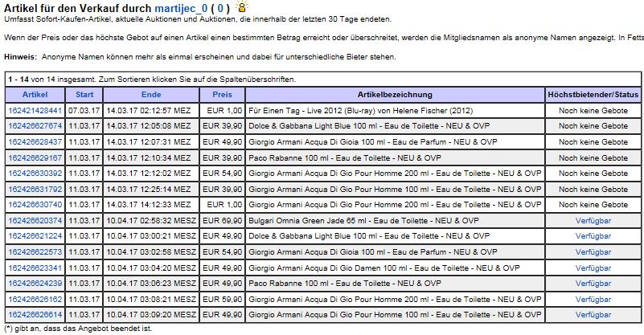644x335 pixels.
Task: Select end time 14.03.17 14:12:33 MEZ
Action: pyautogui.click(x=149, y=205)
